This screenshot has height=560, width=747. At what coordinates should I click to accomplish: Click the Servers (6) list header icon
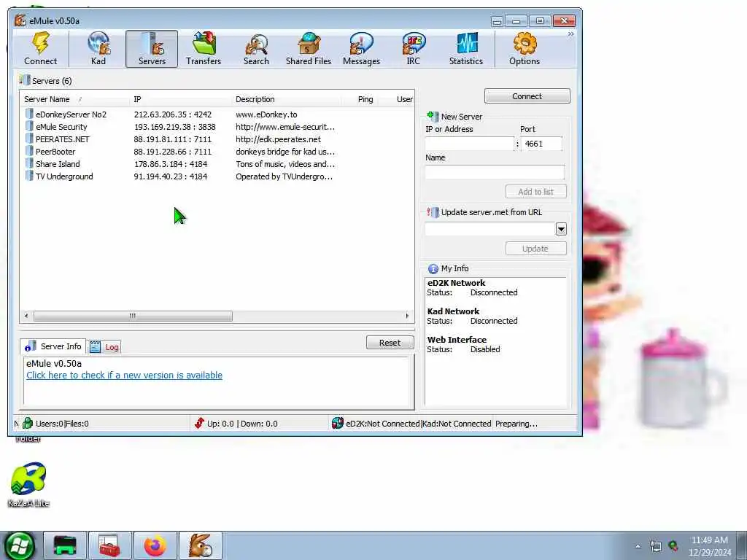pyautogui.click(x=24, y=80)
